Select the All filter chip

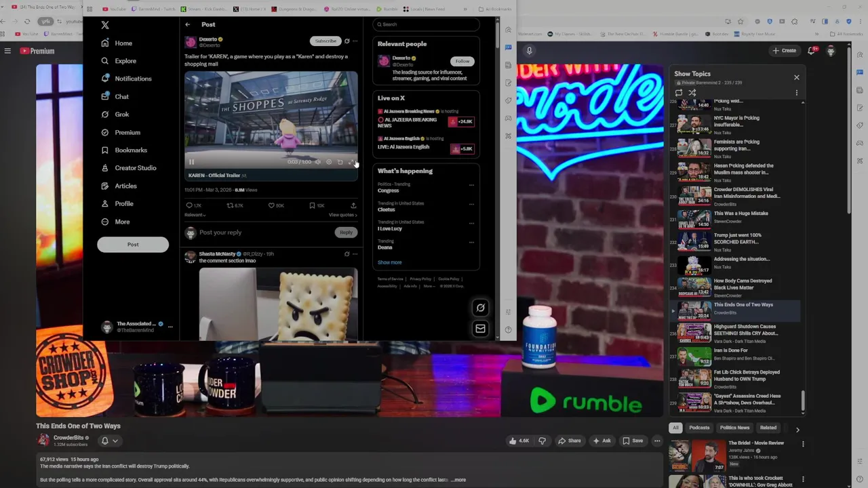[675, 428]
